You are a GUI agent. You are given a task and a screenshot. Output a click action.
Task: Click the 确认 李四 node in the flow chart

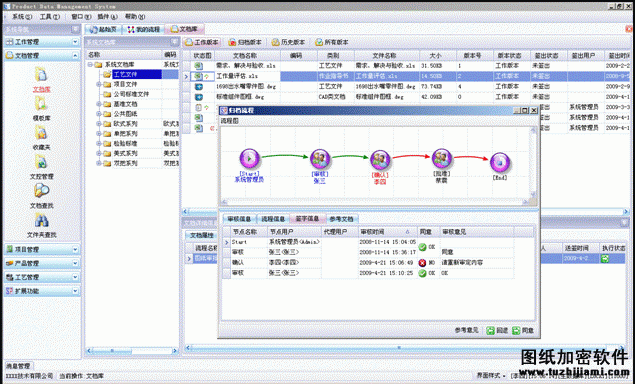point(380,159)
